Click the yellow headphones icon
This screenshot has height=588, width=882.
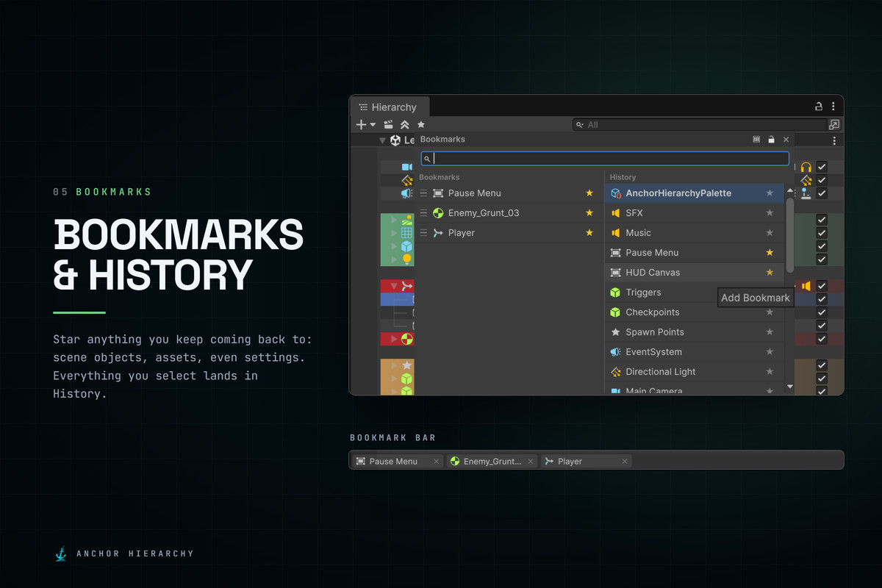806,168
